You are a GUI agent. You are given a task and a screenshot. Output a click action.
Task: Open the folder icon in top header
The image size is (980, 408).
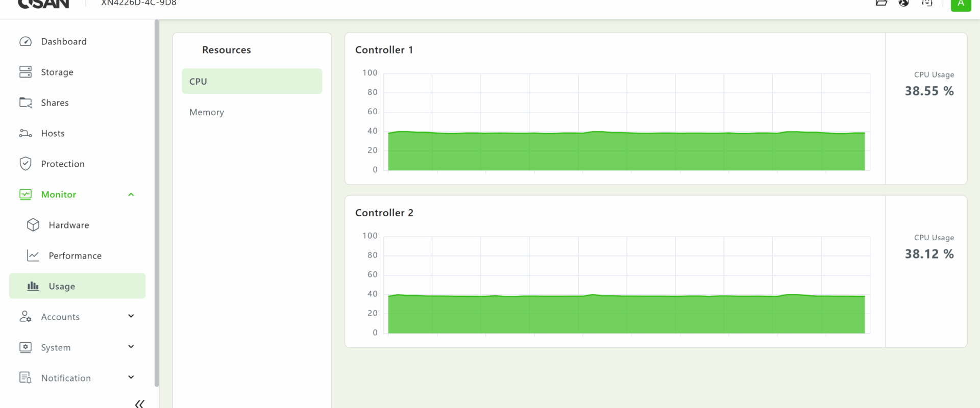point(881,3)
